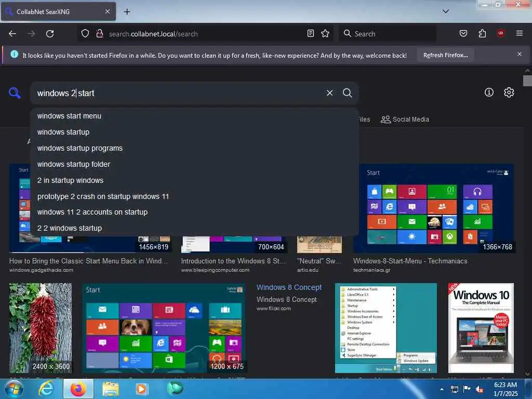Open the classic Programs menu screenshot thumbnail
The height and width of the screenshot is (399, 532).
pos(386,328)
